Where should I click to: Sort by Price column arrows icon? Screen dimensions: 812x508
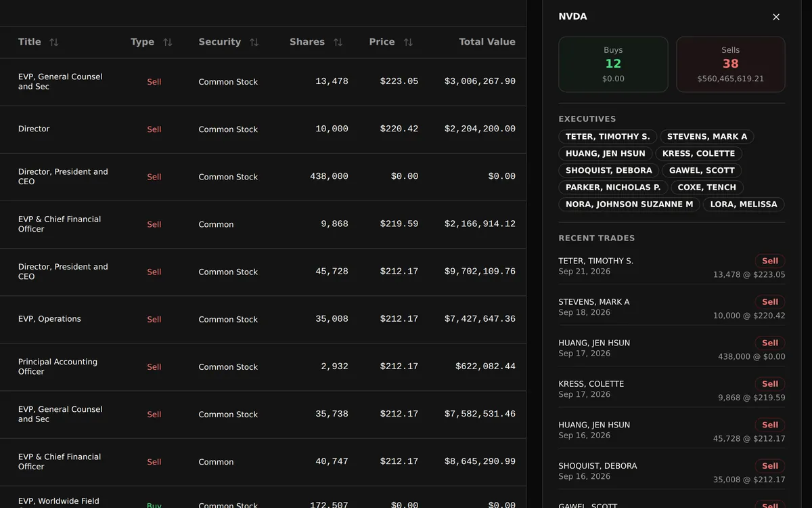tap(408, 42)
